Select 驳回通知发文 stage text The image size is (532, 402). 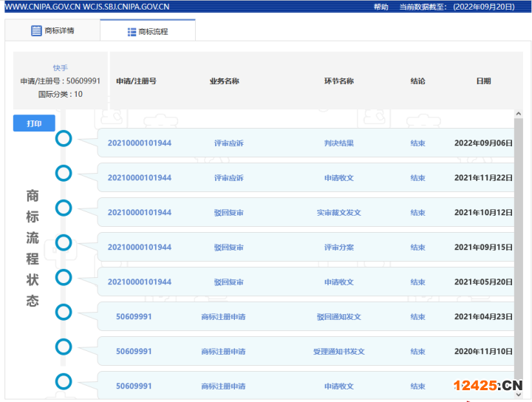pos(338,317)
